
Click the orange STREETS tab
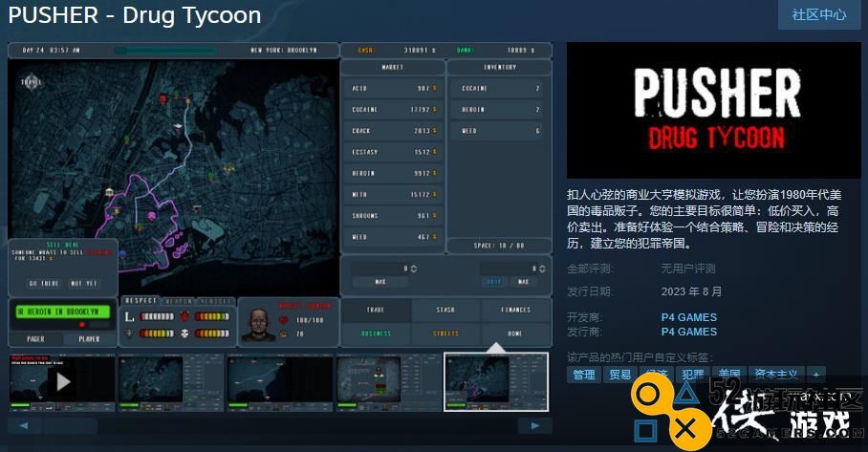[x=445, y=334]
